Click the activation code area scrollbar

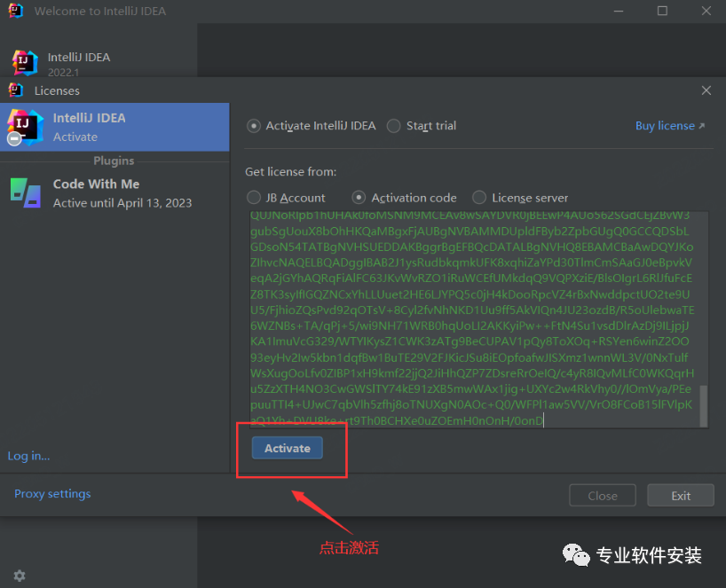703,406
